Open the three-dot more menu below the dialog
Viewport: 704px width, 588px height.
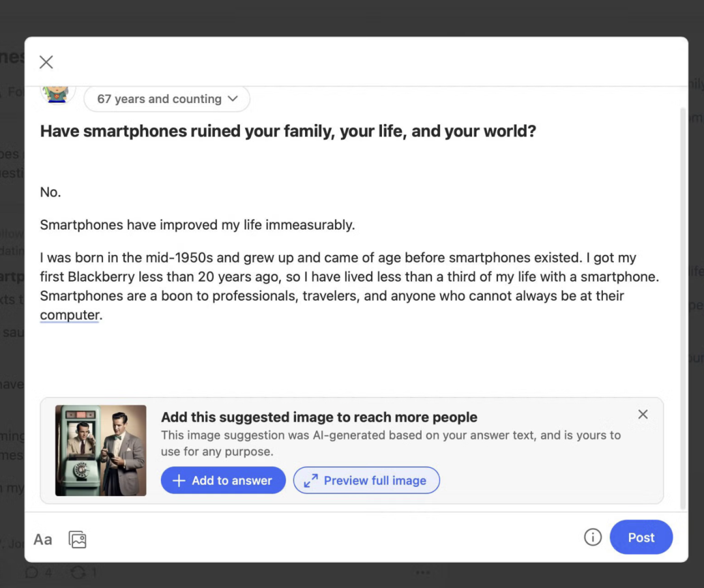[x=423, y=572]
